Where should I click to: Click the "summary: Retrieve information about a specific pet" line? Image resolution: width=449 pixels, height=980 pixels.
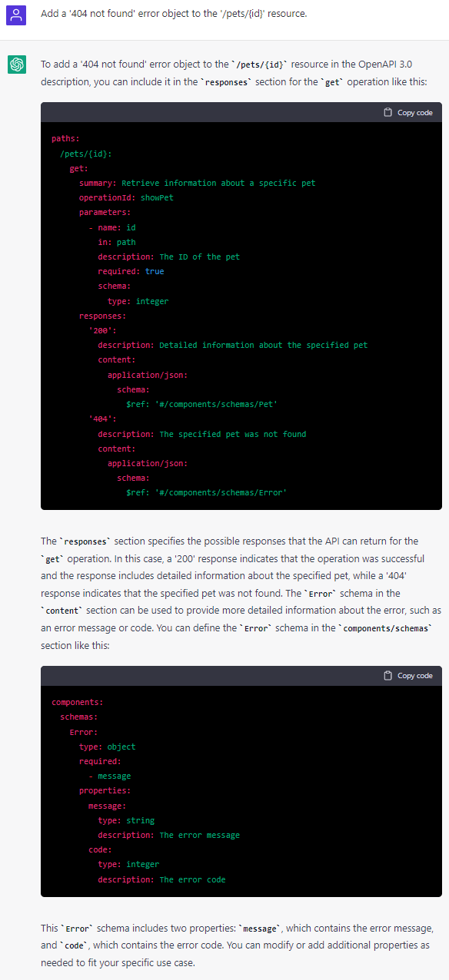198,183
